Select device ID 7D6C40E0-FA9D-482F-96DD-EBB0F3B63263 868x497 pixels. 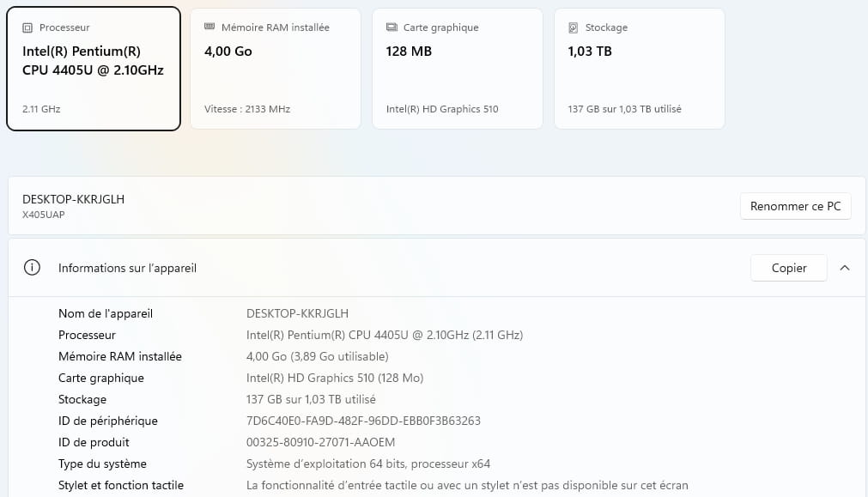pyautogui.click(x=363, y=421)
